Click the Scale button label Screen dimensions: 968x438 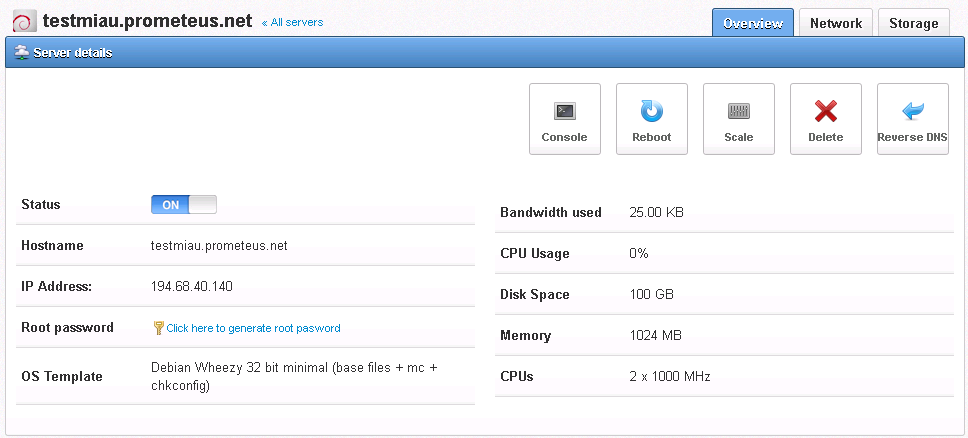(x=738, y=137)
